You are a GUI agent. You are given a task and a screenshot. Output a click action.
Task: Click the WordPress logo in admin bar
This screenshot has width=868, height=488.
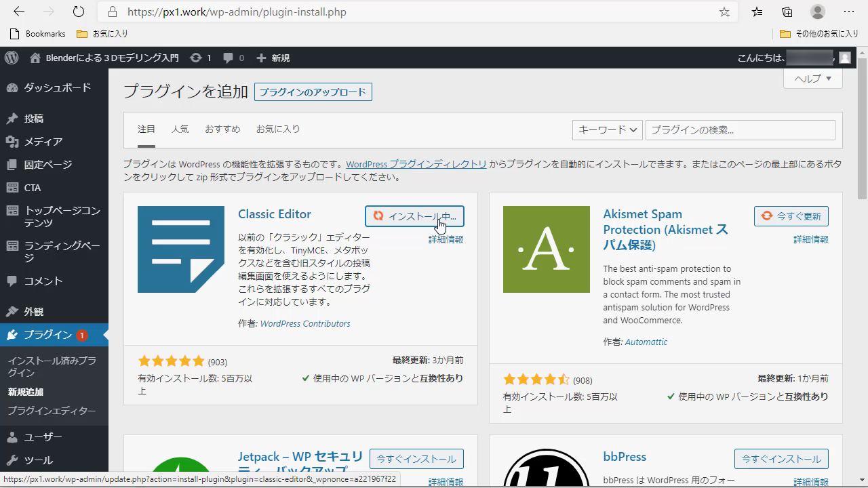pos(12,58)
